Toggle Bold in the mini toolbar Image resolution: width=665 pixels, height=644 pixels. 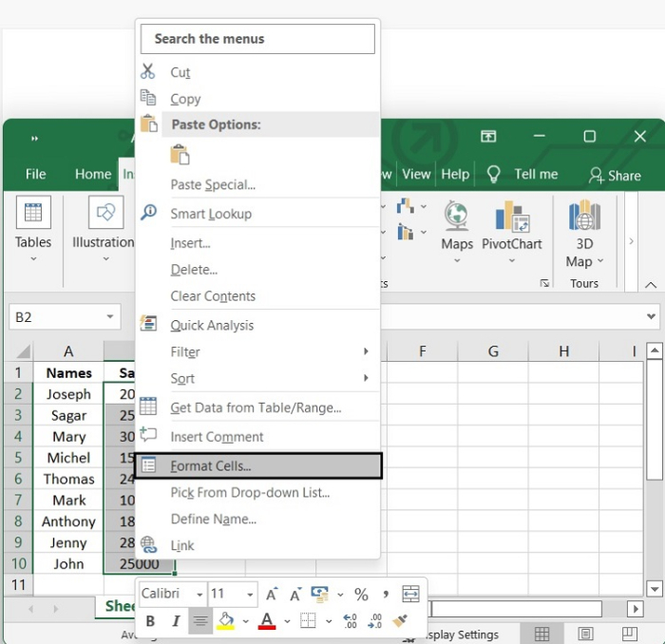[150, 621]
